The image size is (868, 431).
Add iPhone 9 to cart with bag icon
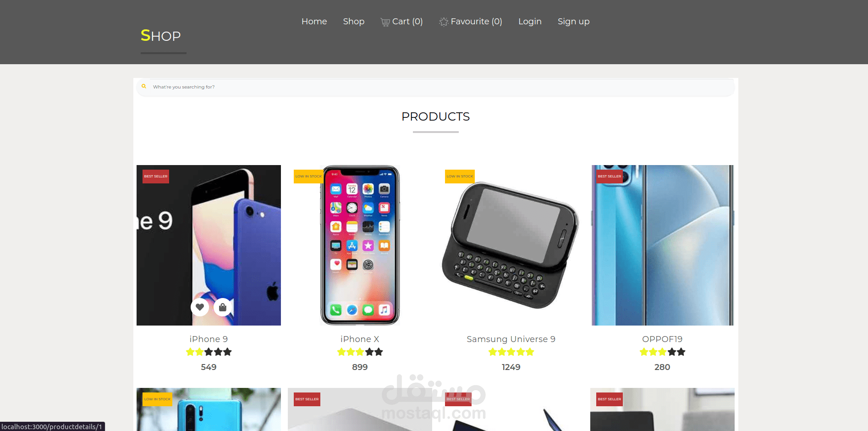[223, 307]
